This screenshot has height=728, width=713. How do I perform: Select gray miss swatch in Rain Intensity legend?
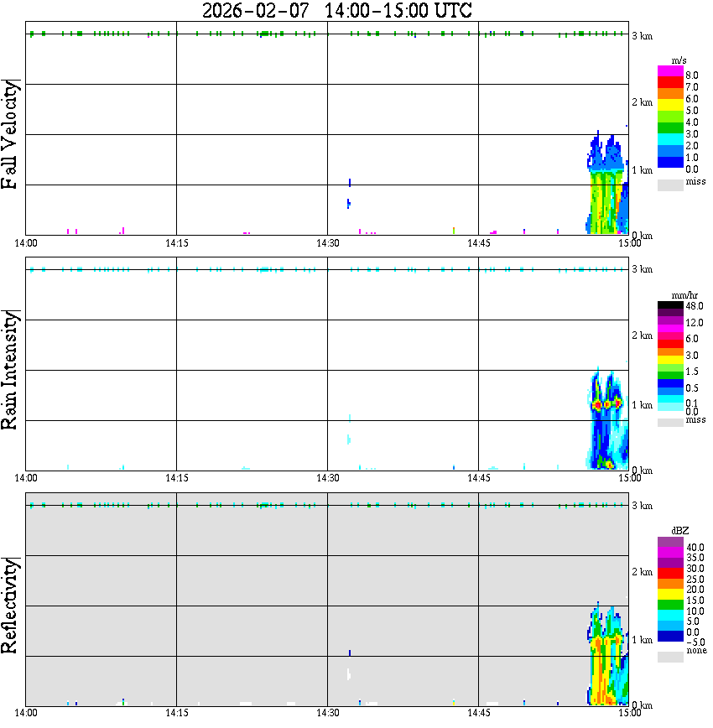click(x=670, y=423)
